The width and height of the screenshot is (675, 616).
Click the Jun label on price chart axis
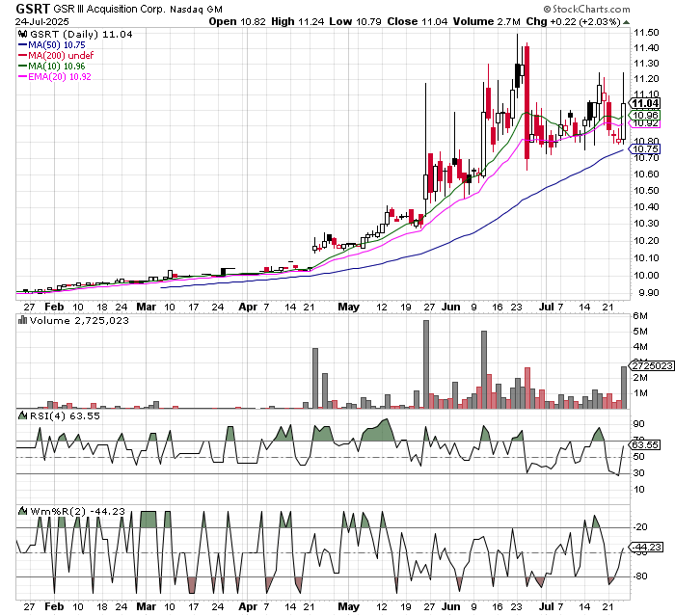[451, 307]
